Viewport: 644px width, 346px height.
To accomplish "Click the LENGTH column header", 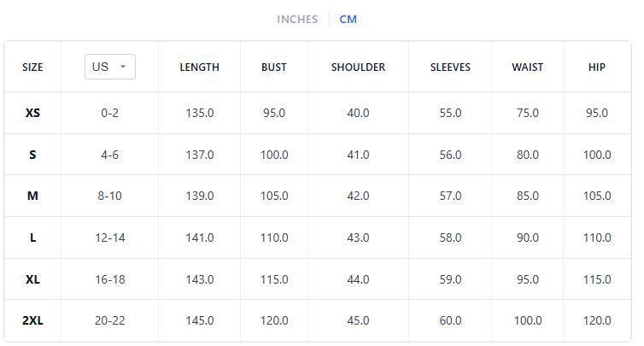I will click(x=199, y=67).
